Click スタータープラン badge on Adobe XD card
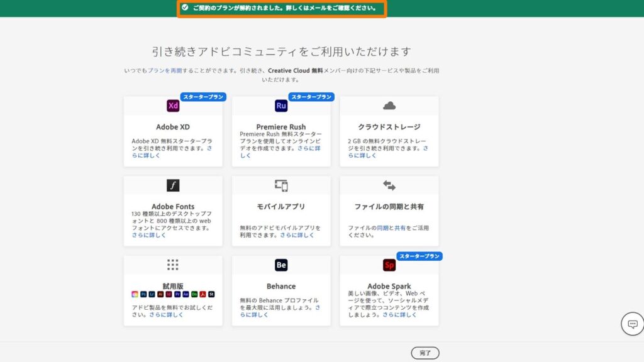Screen dimensions: 644x362 (203, 97)
